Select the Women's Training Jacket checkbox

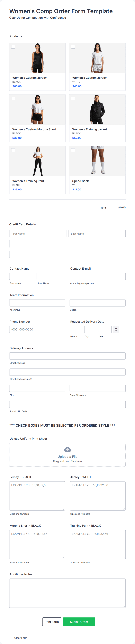(73, 98)
